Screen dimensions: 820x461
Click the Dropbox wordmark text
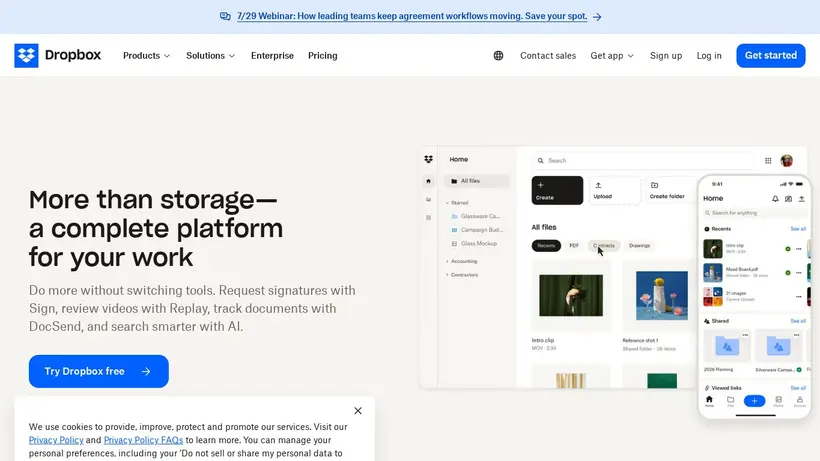pyautogui.click(x=73, y=55)
